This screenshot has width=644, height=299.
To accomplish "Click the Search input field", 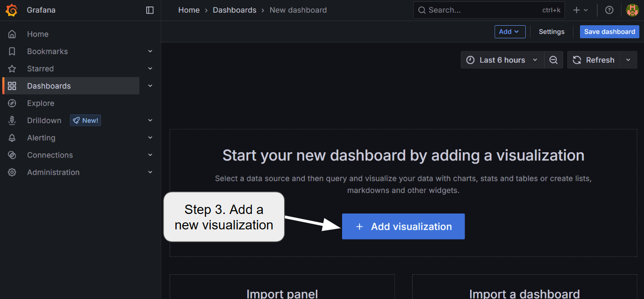I will pos(489,10).
